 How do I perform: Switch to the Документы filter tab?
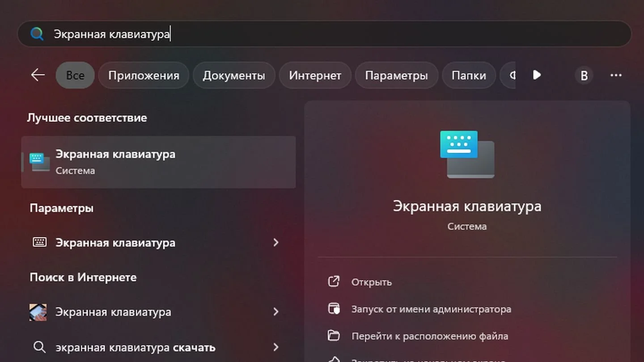click(234, 75)
